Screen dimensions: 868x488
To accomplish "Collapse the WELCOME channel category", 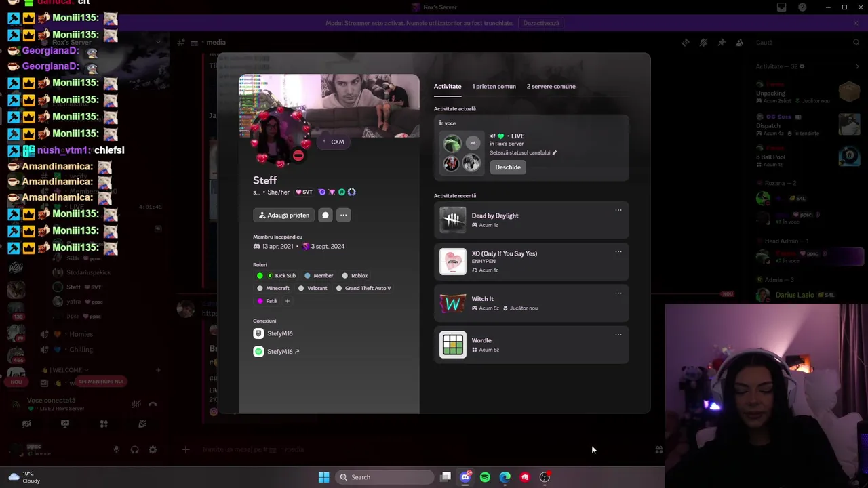I will (x=66, y=370).
